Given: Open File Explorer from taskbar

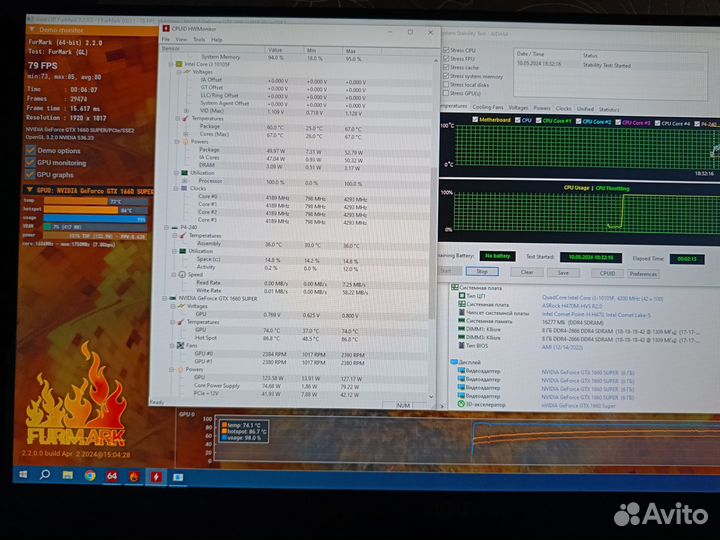Looking at the screenshot, I should click(68, 475).
